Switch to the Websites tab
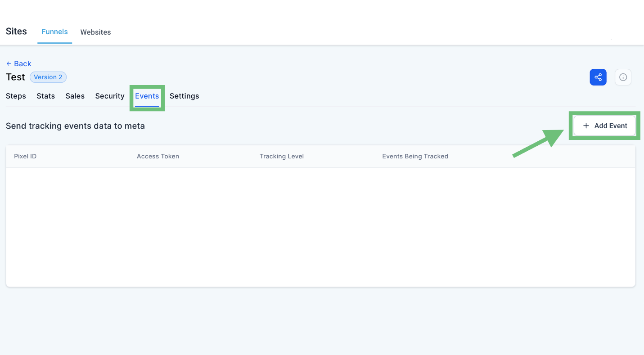The height and width of the screenshot is (355, 644). coord(95,32)
